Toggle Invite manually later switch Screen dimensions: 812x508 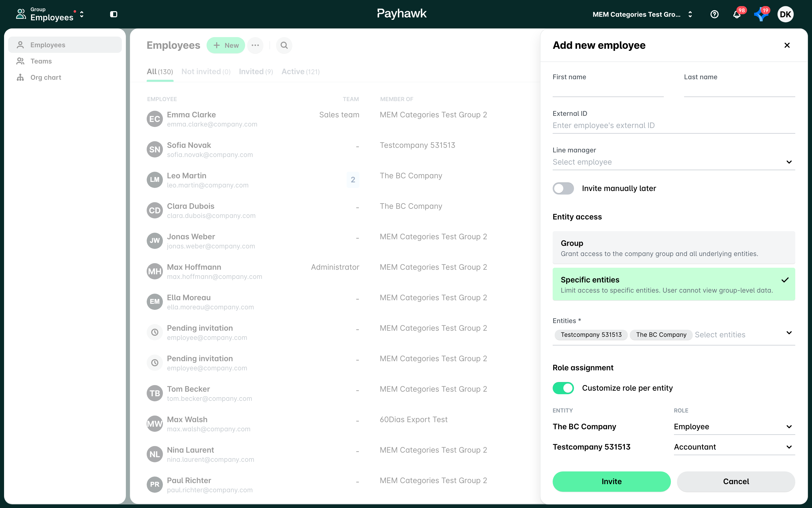point(563,188)
